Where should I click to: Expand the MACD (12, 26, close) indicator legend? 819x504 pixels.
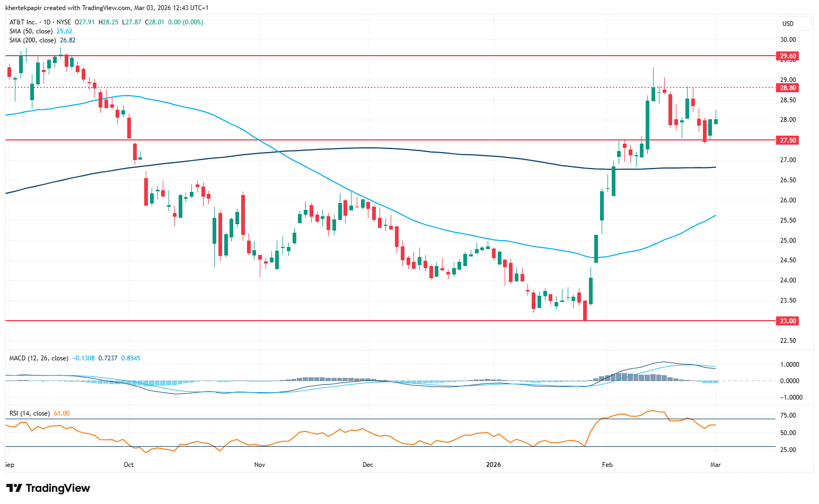39,358
